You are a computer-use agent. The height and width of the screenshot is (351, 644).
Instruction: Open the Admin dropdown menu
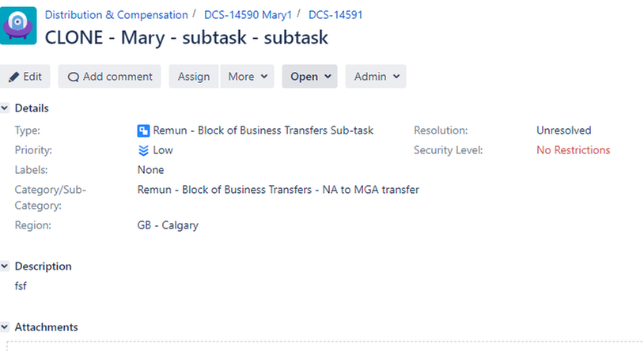tap(376, 77)
